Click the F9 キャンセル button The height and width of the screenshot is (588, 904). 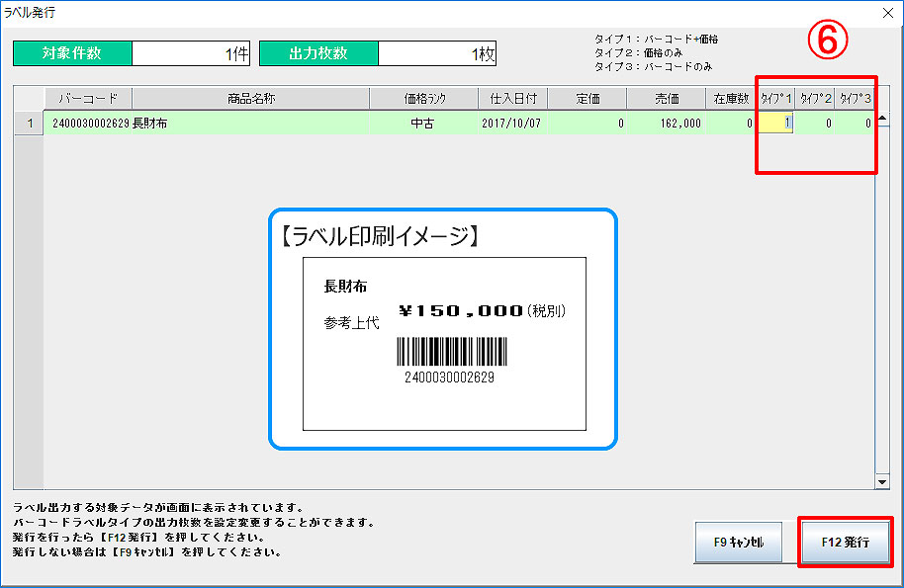point(738,543)
